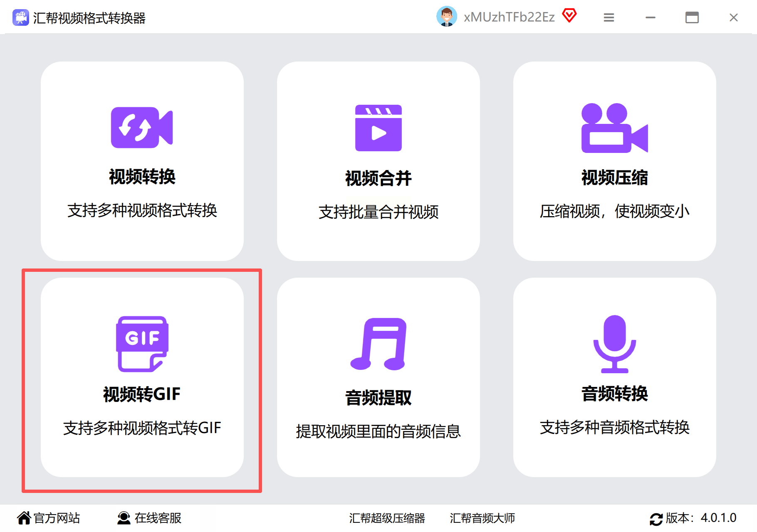Click the version refresh icon
The height and width of the screenshot is (532, 757).
[x=656, y=519]
